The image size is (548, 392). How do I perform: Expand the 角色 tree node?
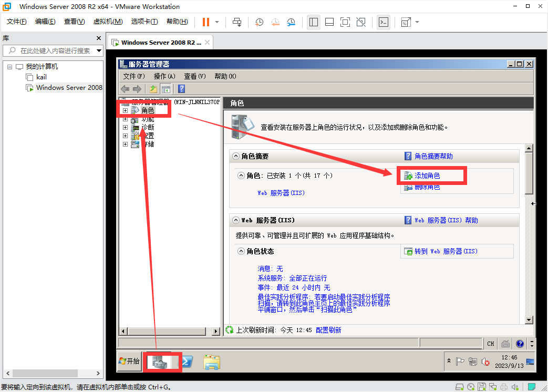(x=125, y=110)
